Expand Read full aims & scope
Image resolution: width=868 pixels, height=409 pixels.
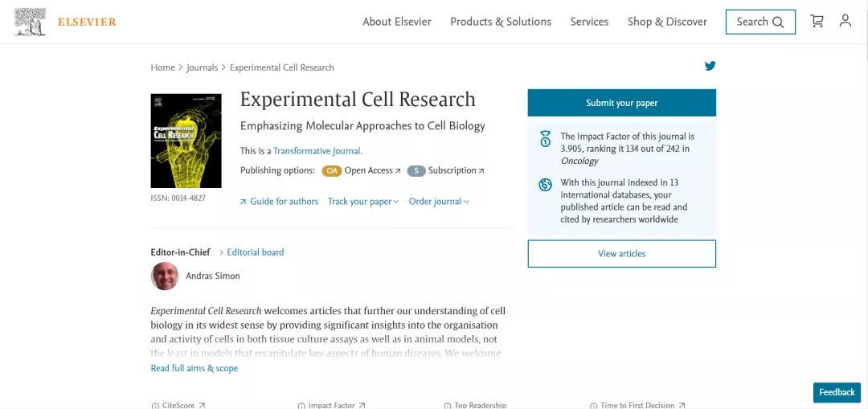(194, 368)
